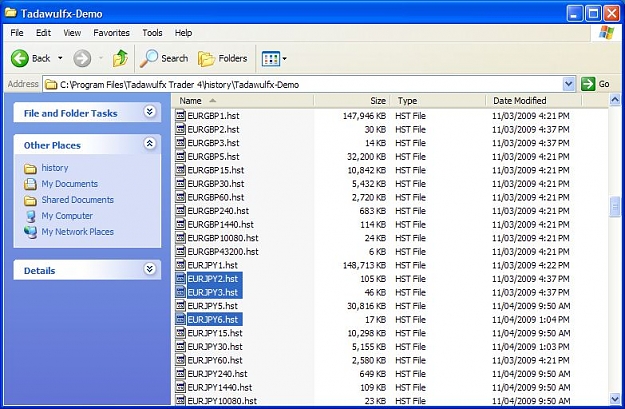Click the Forward arrow button
Screen dimensions: 625x409
click(x=82, y=59)
